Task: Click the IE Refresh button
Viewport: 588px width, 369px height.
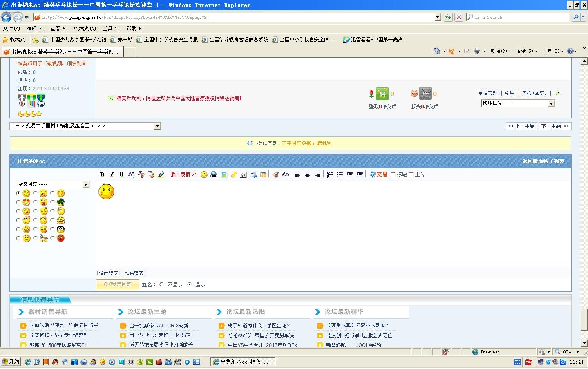Action: click(448, 17)
